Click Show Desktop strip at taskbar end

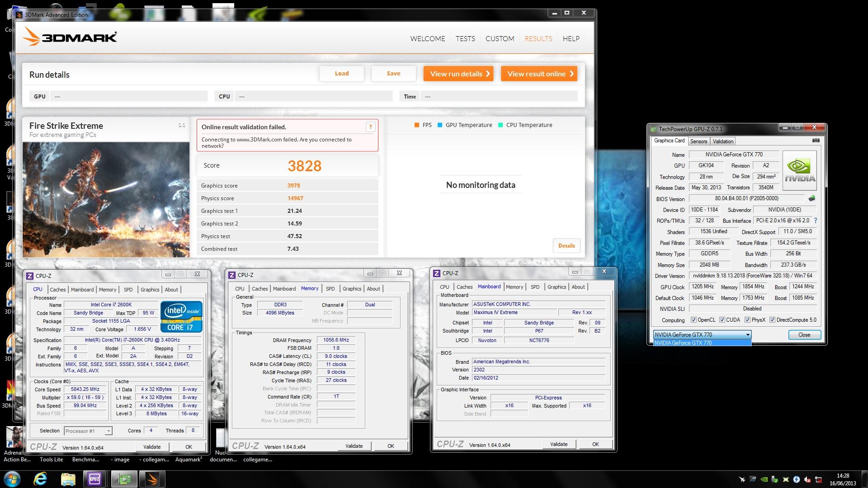[x=865, y=479]
